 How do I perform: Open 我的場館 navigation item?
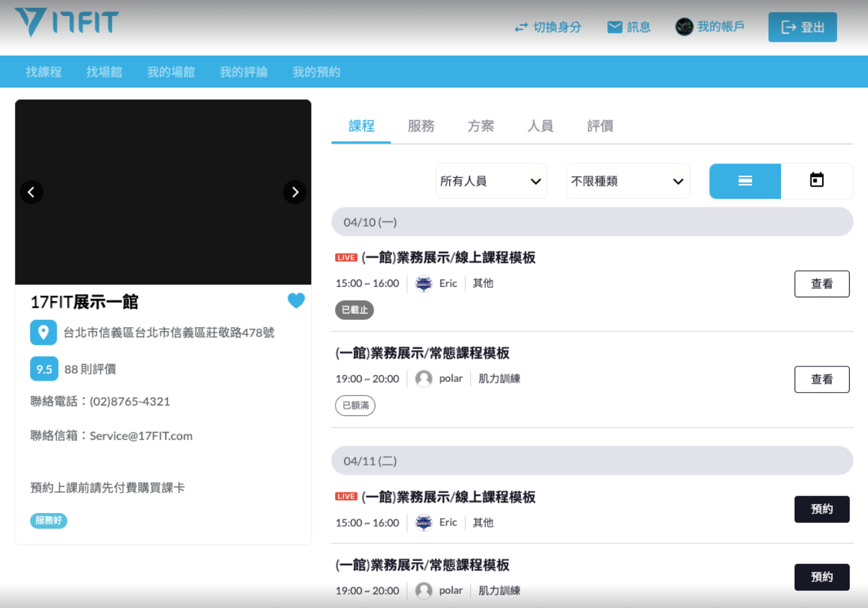point(171,72)
